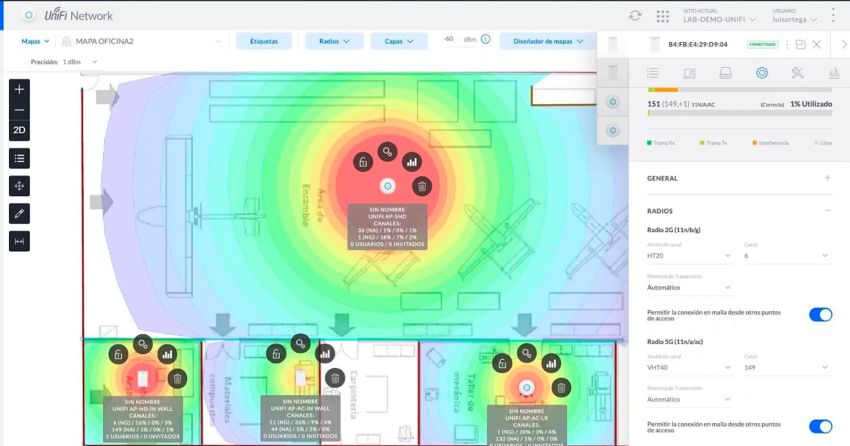Show statistics for AP-HD-IN WALL access point
Image resolution: width=850 pixels, height=446 pixels.
pos(167,354)
